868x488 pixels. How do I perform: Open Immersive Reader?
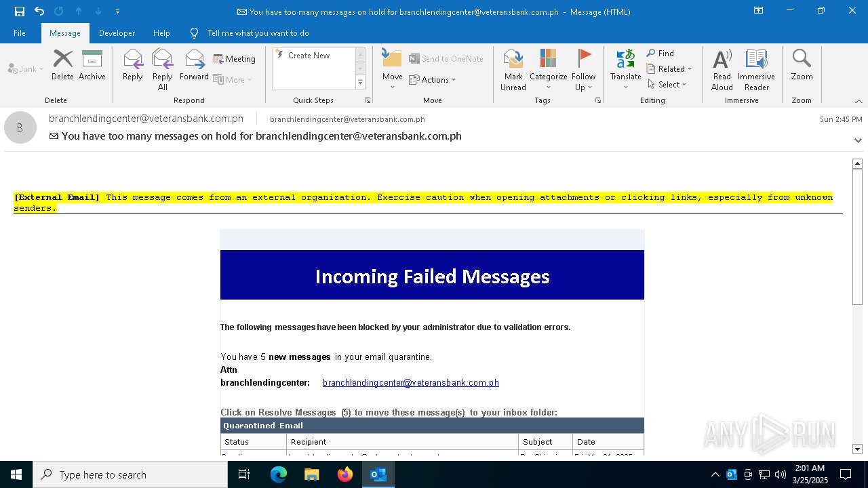click(756, 69)
